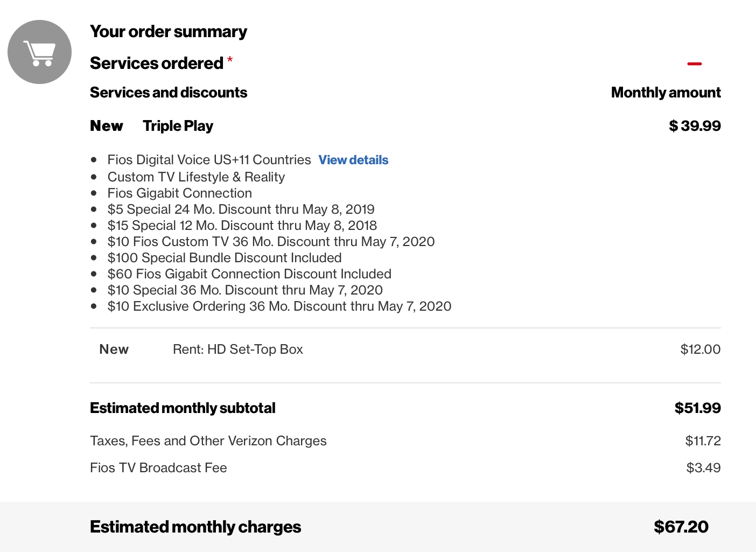Open View details link for Fios Digital Voice

click(353, 160)
